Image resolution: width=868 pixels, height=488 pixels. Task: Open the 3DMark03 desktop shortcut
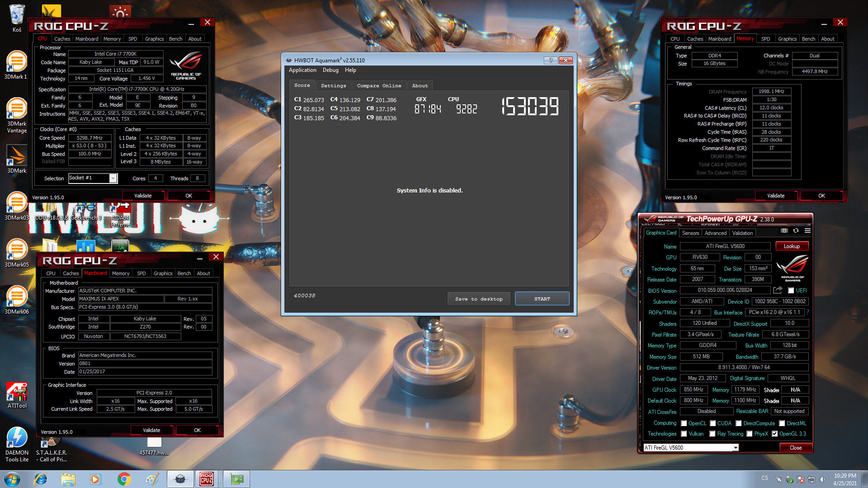[x=17, y=206]
